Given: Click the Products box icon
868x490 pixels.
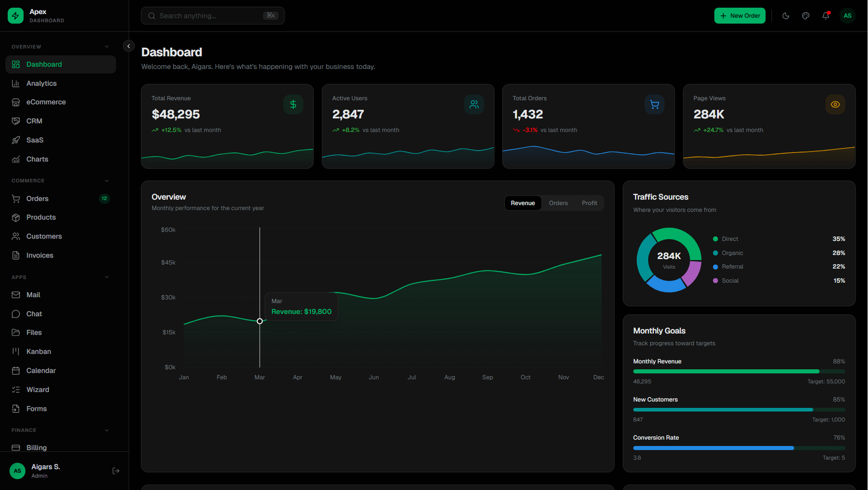Looking at the screenshot, I should (16, 217).
